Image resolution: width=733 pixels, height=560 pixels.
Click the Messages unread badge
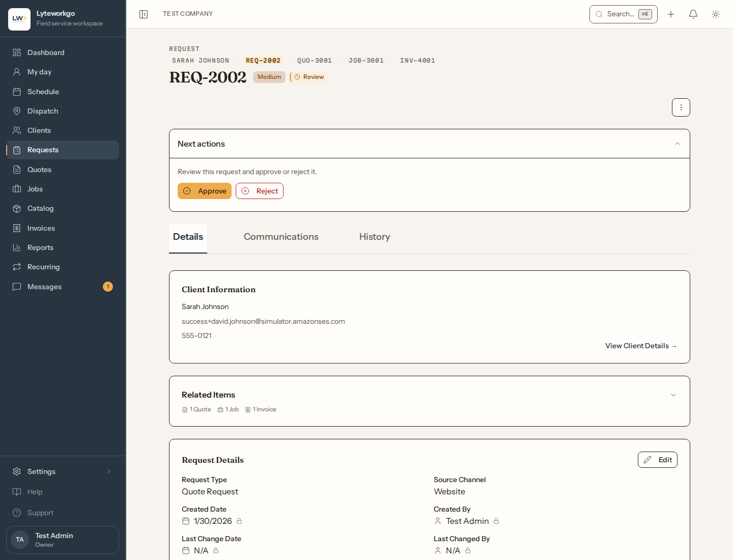[x=108, y=287]
